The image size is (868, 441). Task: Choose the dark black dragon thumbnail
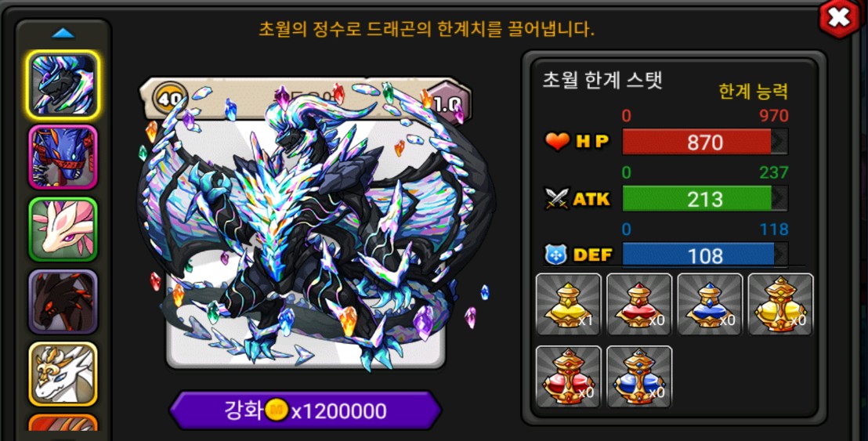click(63, 302)
